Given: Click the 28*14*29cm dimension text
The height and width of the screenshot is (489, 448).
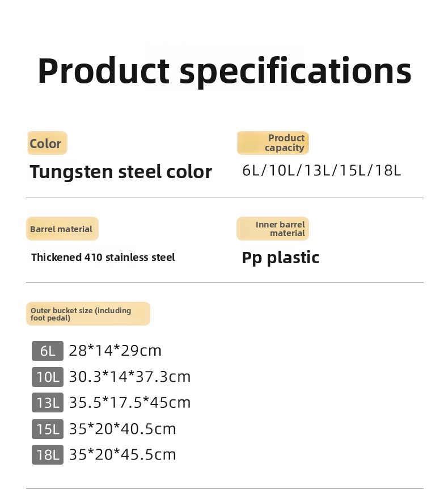Looking at the screenshot, I should (115, 351).
